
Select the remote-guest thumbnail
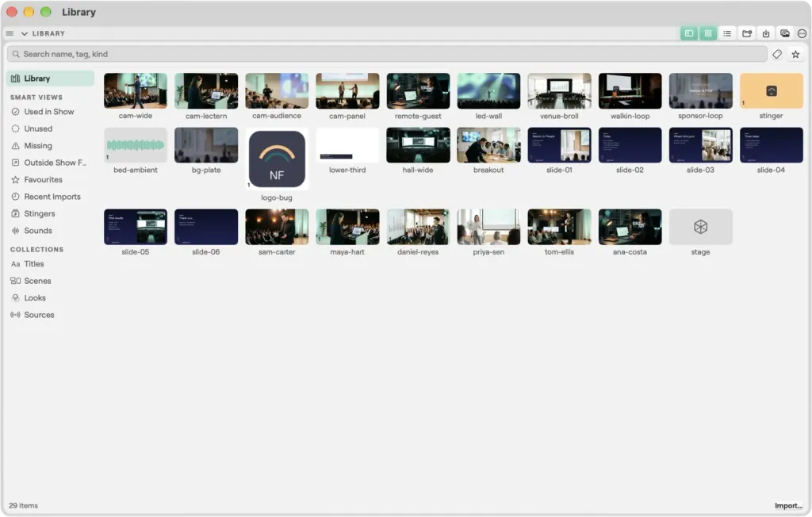(418, 90)
